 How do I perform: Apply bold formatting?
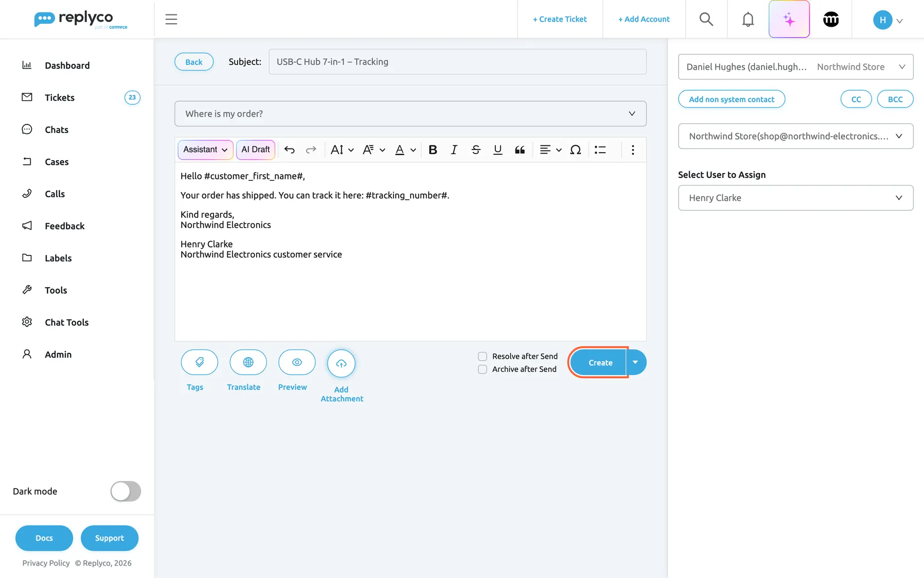click(433, 150)
